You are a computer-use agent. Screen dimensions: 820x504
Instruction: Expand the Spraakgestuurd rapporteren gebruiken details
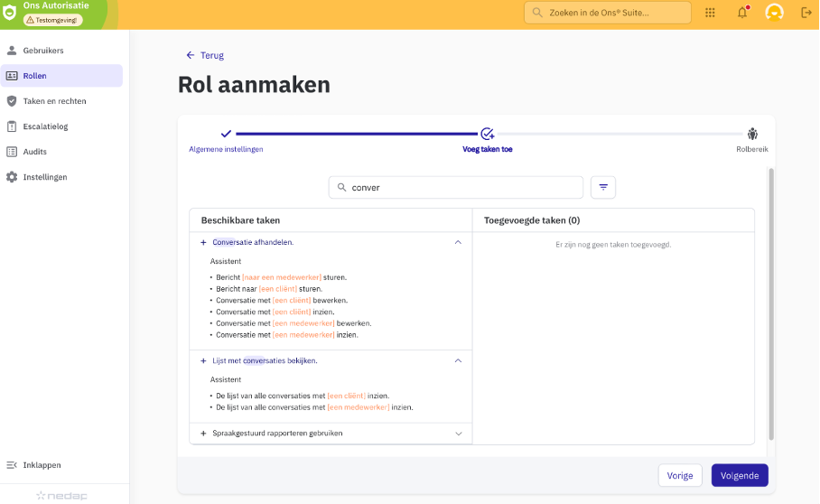pos(458,434)
